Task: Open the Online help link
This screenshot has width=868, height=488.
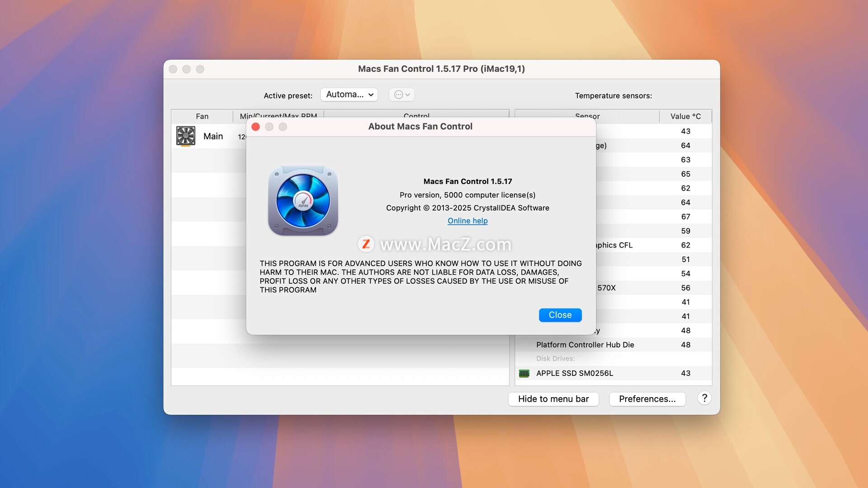Action: 467,221
